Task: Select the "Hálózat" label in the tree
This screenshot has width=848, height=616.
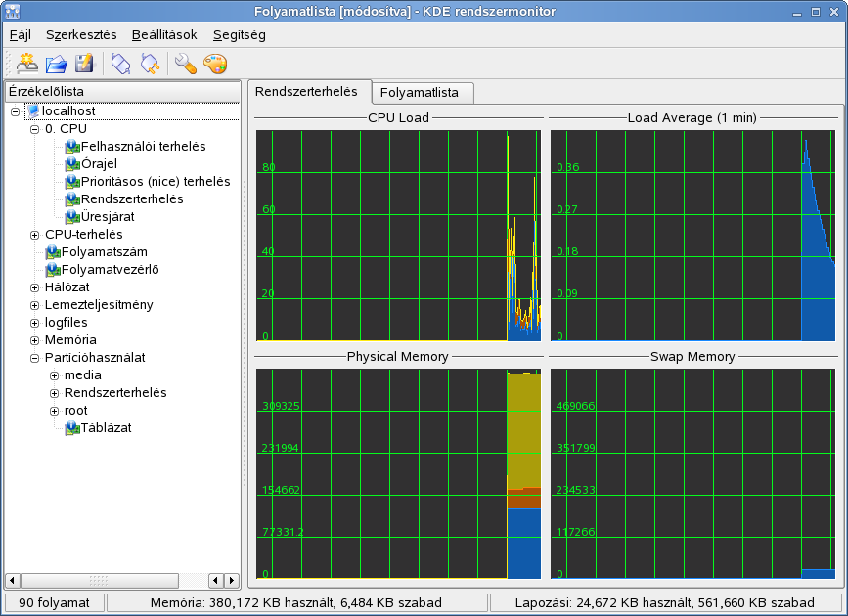Action: [x=67, y=287]
